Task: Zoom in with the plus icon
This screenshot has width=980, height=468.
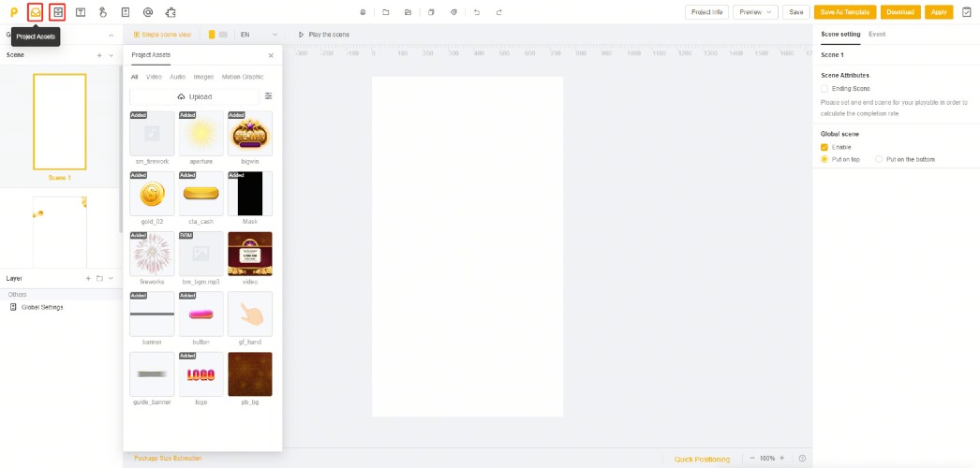Action: point(782,458)
